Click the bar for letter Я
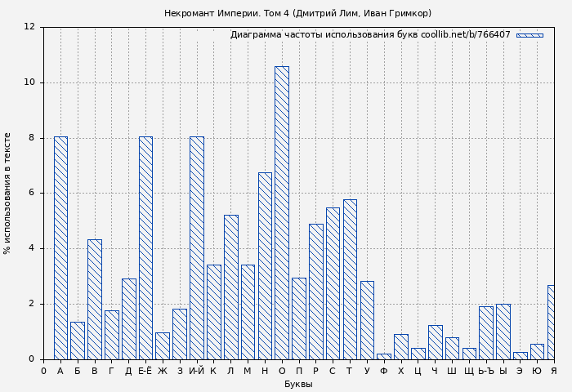The width and height of the screenshot is (572, 392). tap(551, 323)
